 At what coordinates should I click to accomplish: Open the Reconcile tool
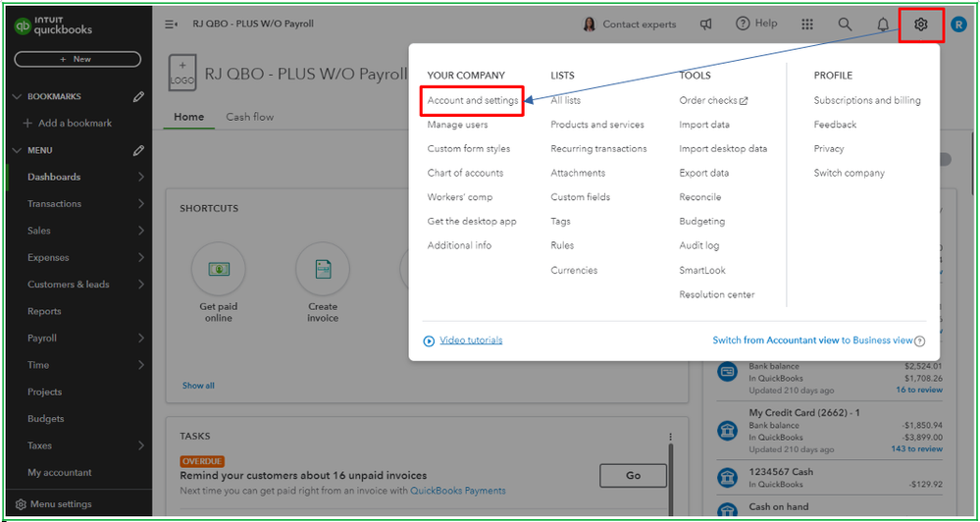tap(700, 197)
